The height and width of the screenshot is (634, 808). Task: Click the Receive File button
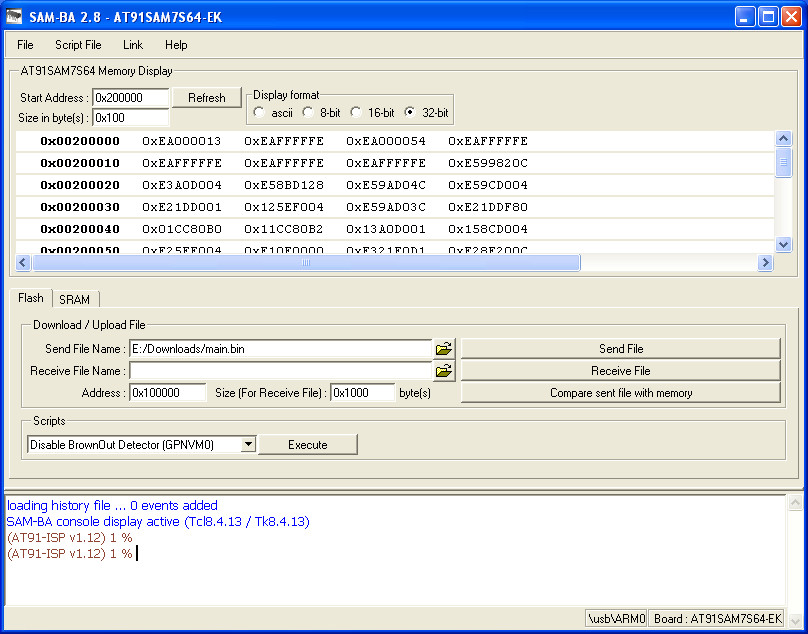point(621,371)
